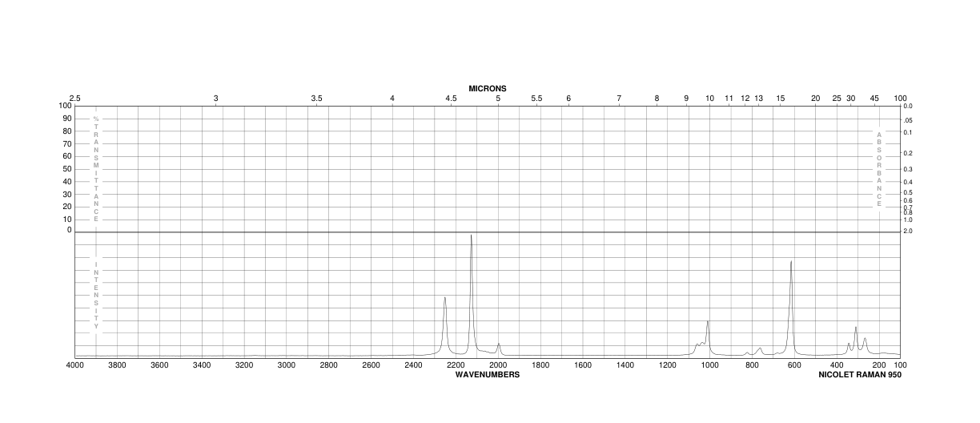Click the 7 microns tick label
Image resolution: width=980 pixels, height=423 pixels.
(x=619, y=99)
